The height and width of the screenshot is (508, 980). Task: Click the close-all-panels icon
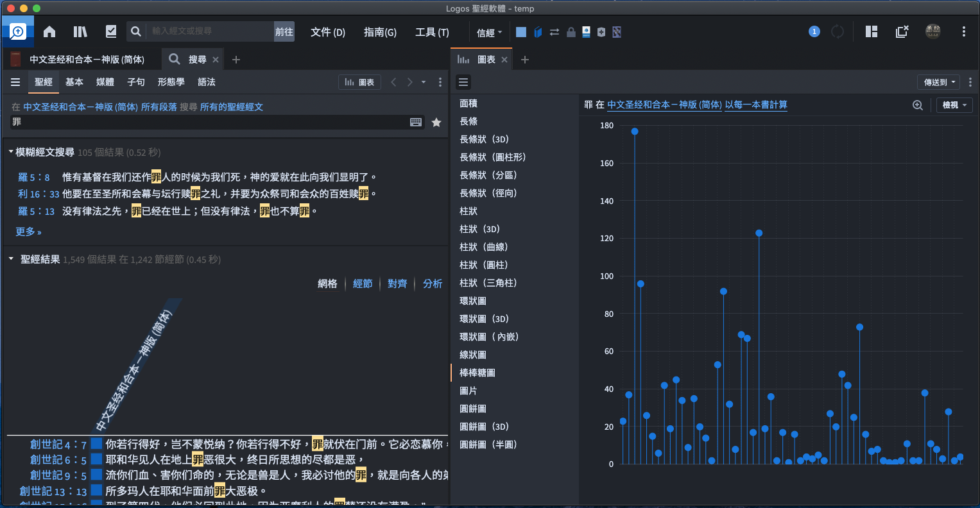point(902,31)
